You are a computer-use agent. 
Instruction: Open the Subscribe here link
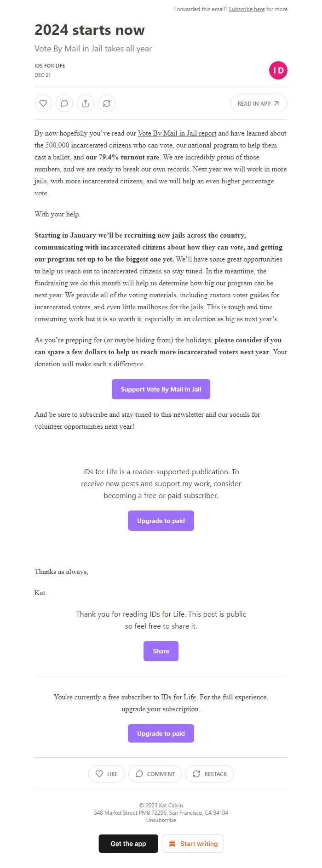click(247, 9)
